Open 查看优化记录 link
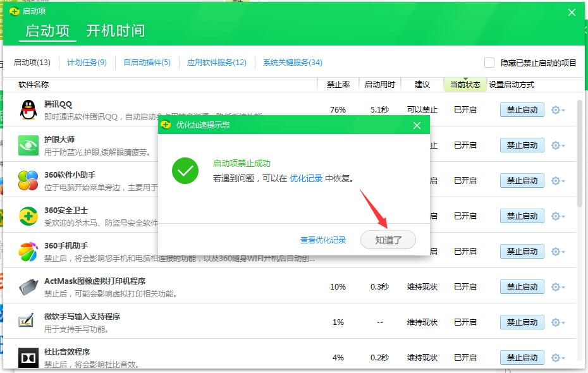 pos(323,240)
